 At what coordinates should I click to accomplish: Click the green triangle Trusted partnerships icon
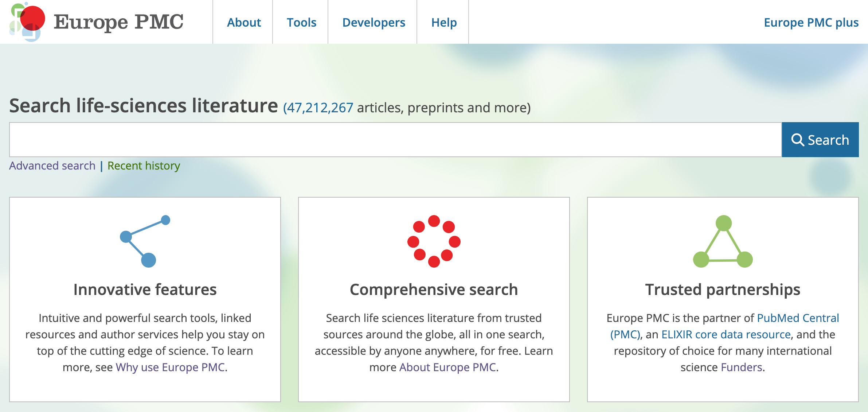pyautogui.click(x=723, y=242)
